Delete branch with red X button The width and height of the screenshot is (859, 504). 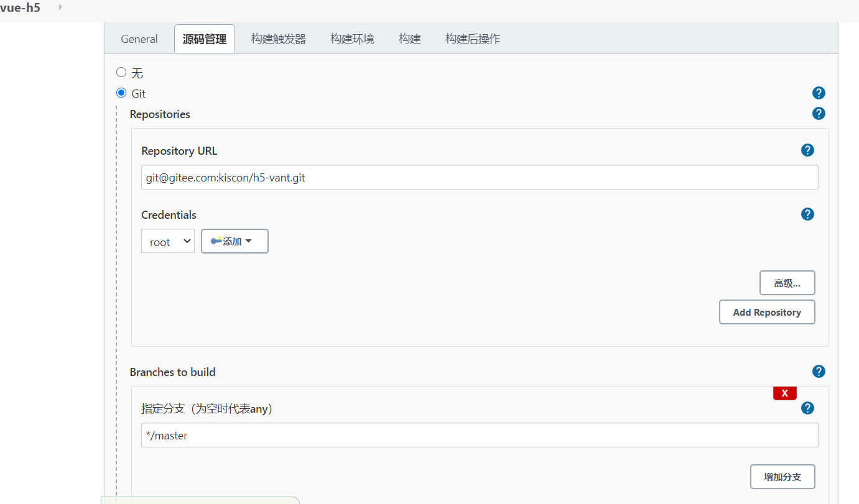(785, 393)
